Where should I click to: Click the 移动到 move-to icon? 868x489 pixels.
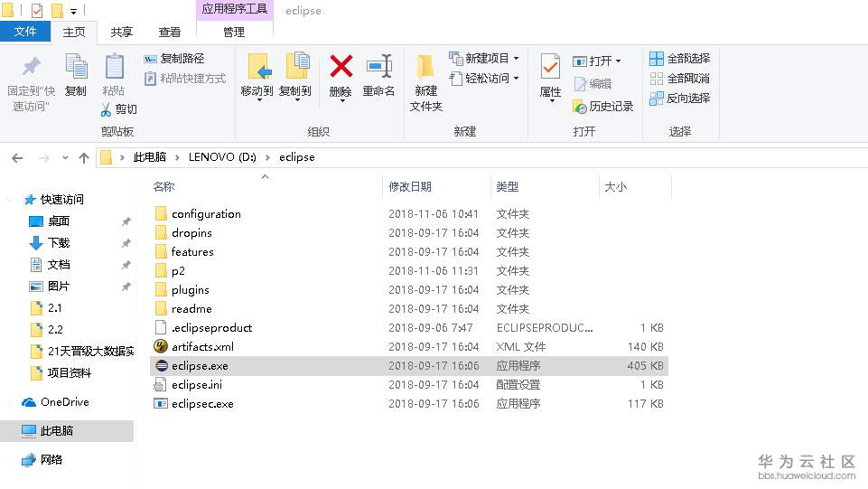[x=258, y=67]
